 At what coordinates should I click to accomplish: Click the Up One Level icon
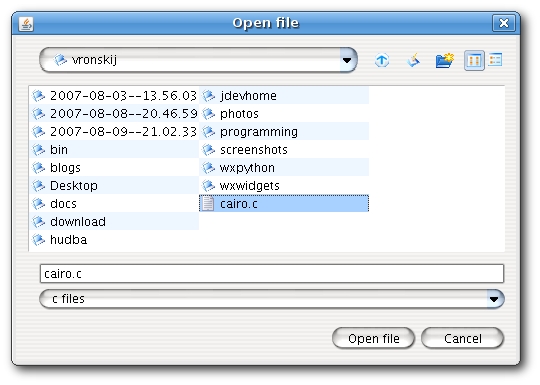[382, 60]
